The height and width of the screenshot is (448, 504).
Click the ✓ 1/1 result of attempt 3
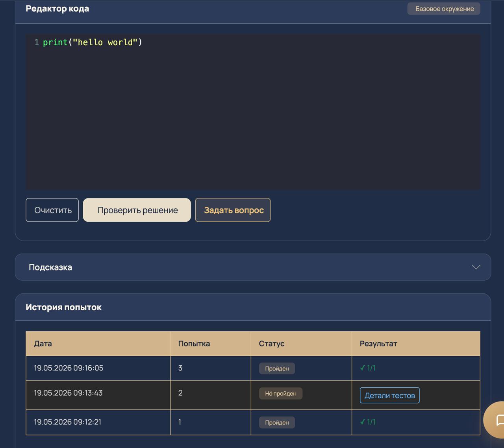[x=368, y=368]
